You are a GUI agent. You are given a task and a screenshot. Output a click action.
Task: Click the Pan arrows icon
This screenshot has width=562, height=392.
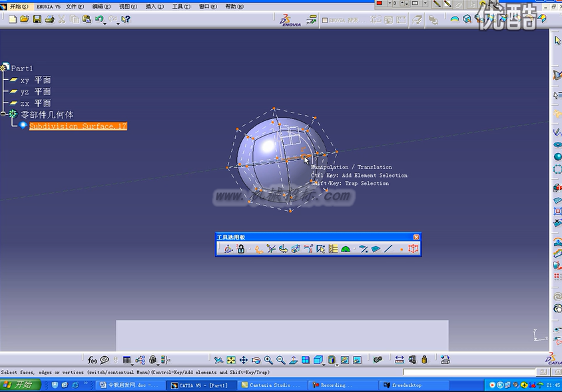tap(244, 360)
